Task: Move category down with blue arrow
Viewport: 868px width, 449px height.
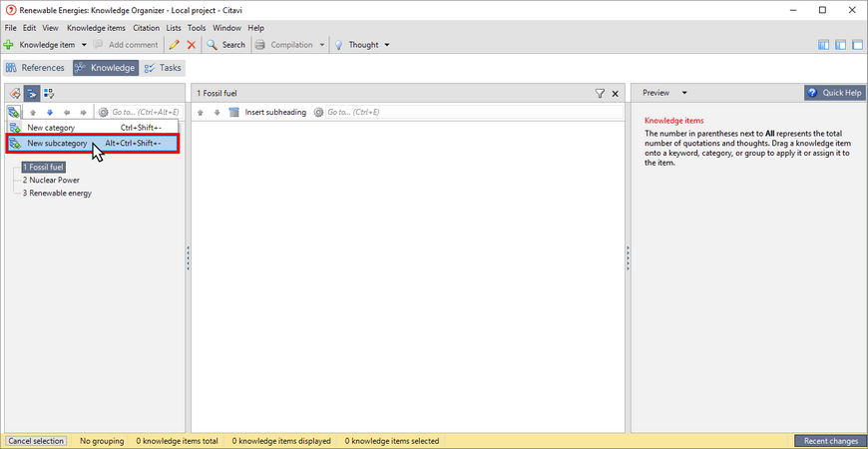Action: click(x=49, y=113)
